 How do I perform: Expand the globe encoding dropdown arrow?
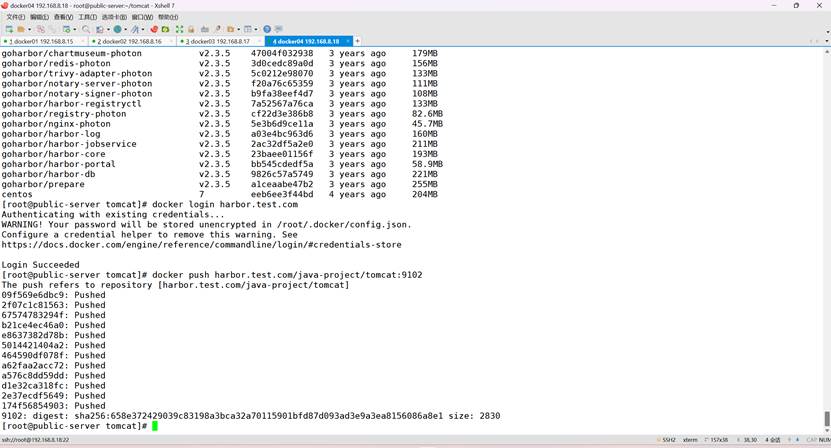(126, 29)
